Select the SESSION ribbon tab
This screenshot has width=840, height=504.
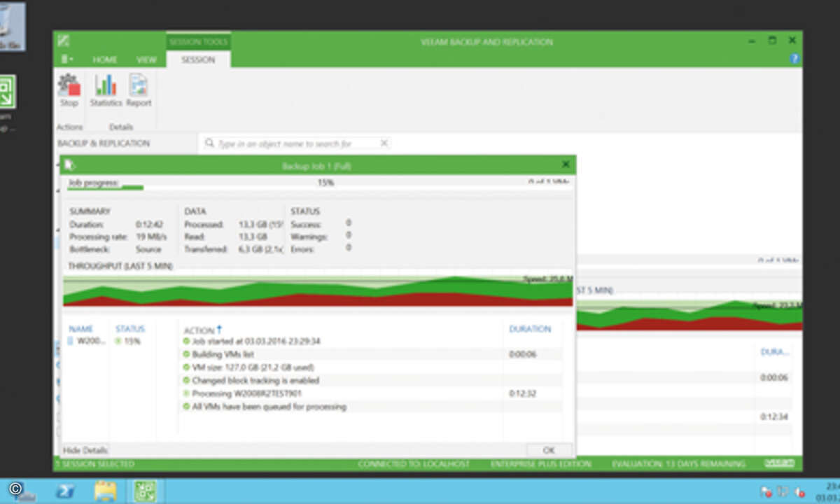pyautogui.click(x=198, y=59)
